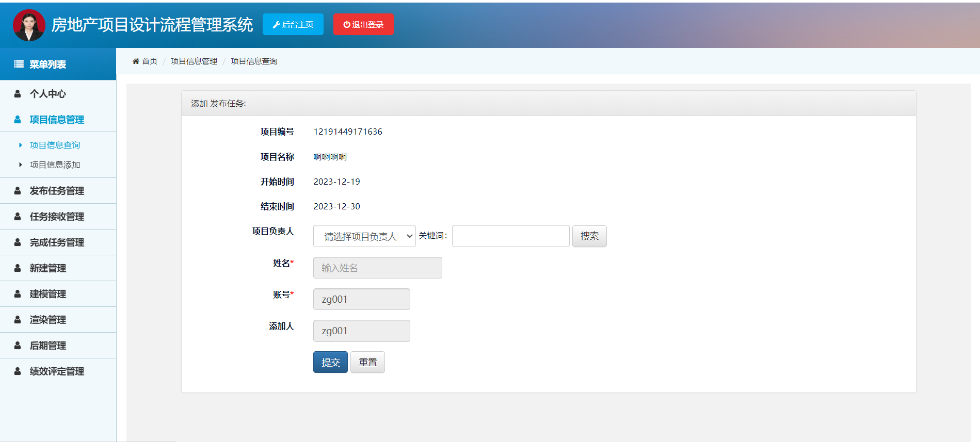Click the user icon beside 完成任务管理
Screen dimensions: 980x442
tap(18, 242)
